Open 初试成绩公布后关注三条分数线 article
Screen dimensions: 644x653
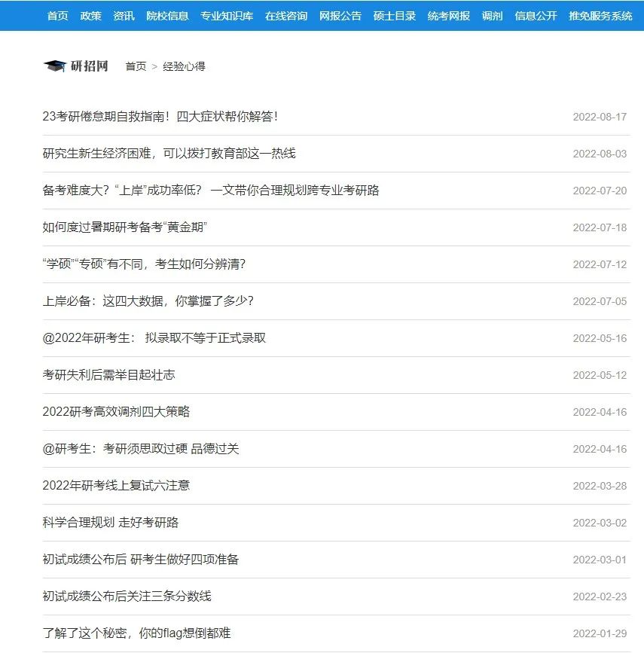click(127, 597)
